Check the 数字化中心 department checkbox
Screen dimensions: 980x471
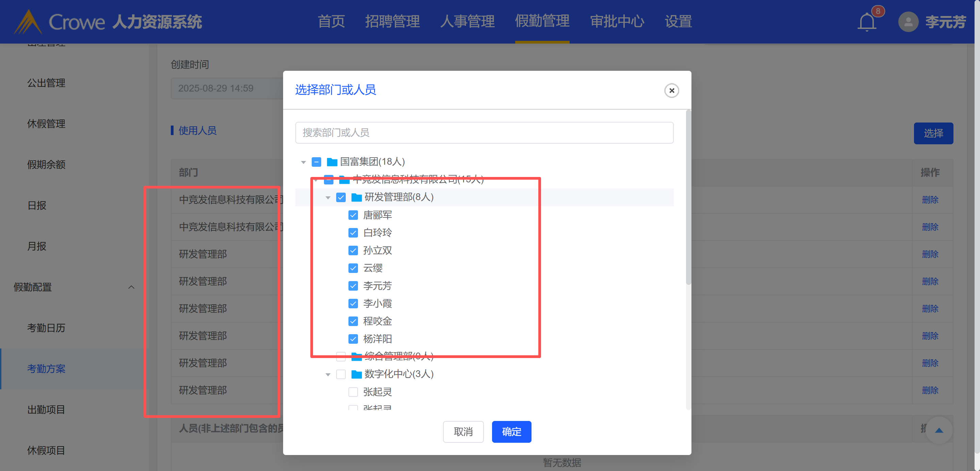click(x=341, y=374)
